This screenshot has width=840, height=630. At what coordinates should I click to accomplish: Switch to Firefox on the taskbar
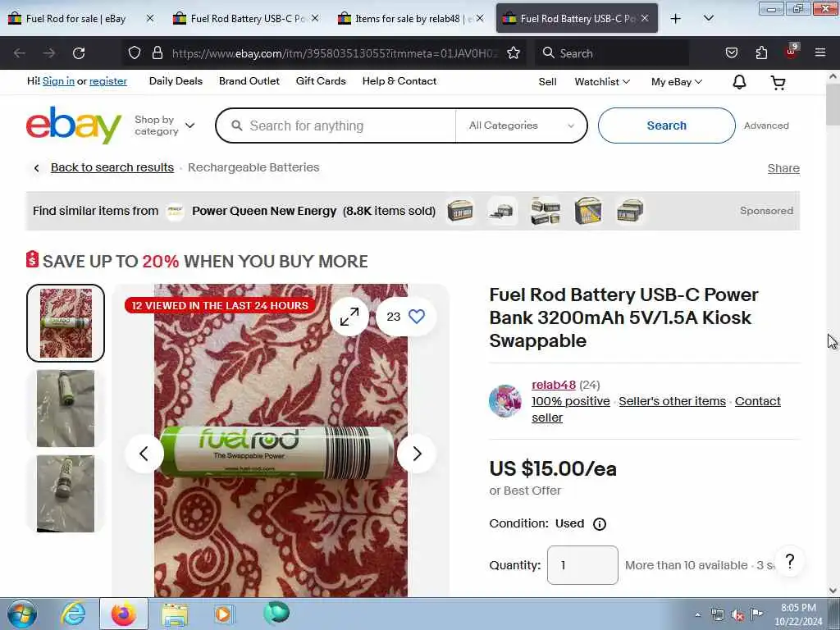124,614
